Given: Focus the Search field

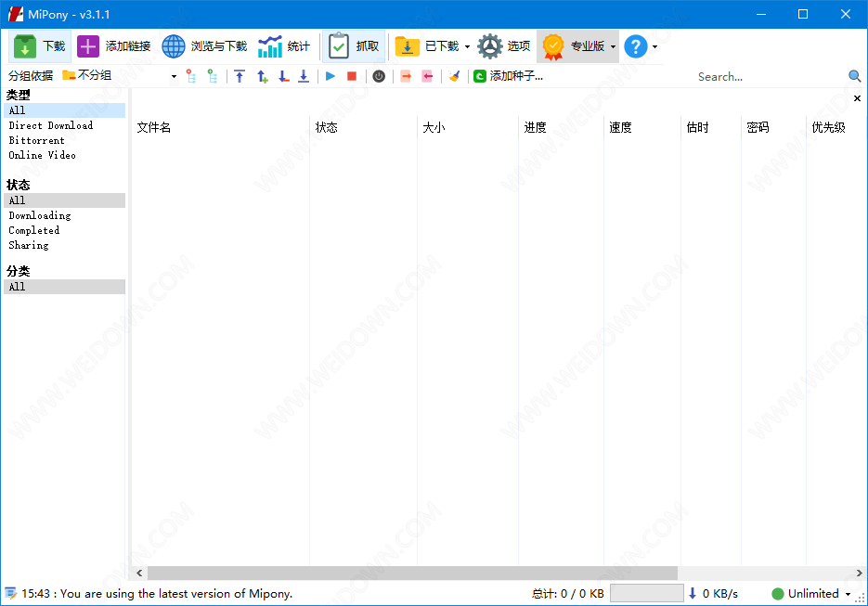Looking at the screenshot, I should (770, 77).
